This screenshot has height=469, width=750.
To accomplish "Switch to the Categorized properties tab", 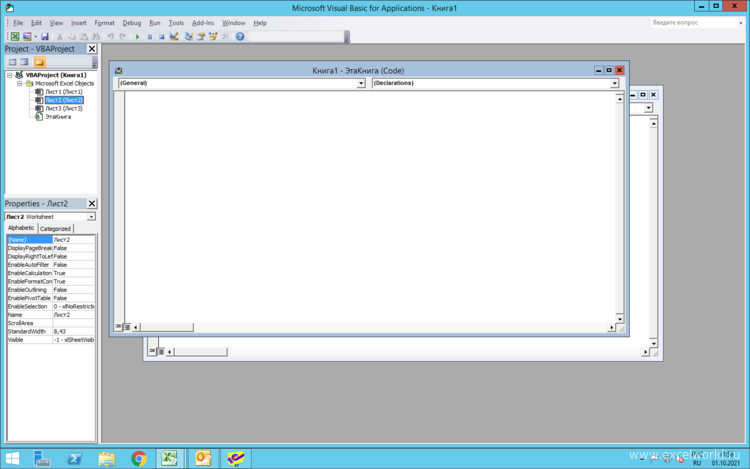I will (55, 229).
